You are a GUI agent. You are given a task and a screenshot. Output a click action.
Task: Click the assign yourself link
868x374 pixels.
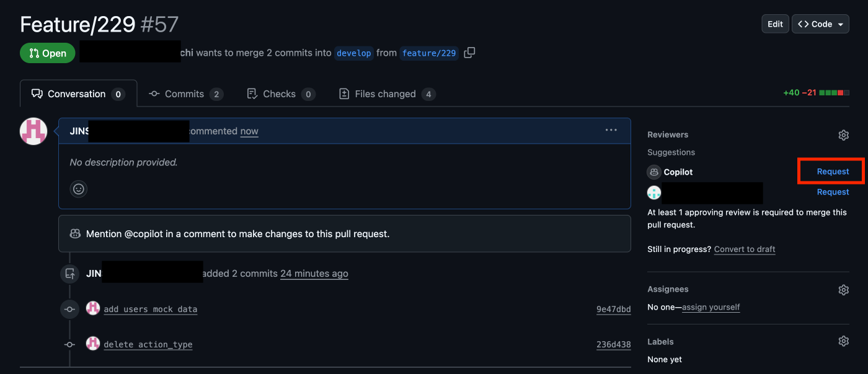(711, 307)
